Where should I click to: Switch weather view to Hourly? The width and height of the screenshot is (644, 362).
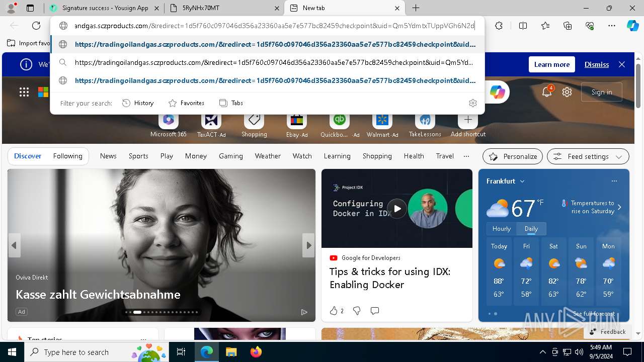(x=502, y=229)
